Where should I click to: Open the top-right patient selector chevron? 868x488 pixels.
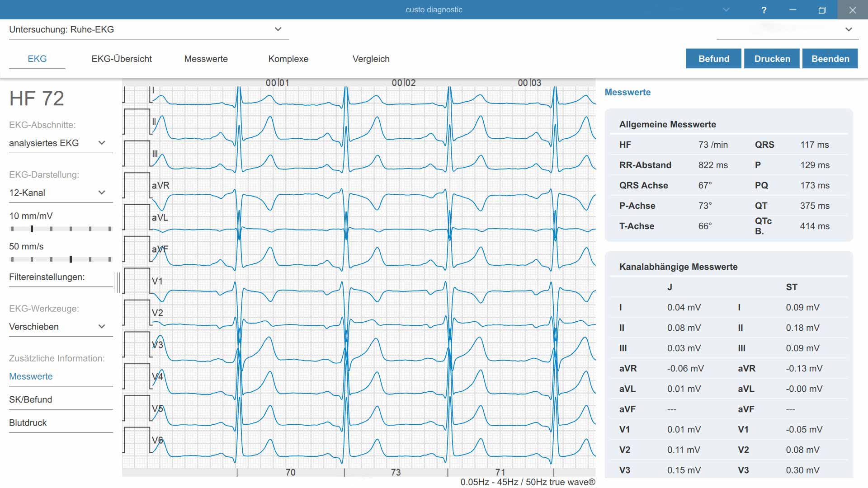[849, 29]
